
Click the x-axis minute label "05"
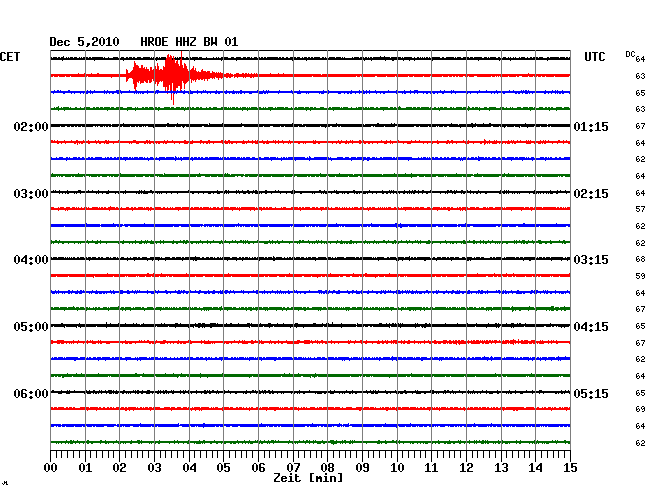pyautogui.click(x=223, y=468)
